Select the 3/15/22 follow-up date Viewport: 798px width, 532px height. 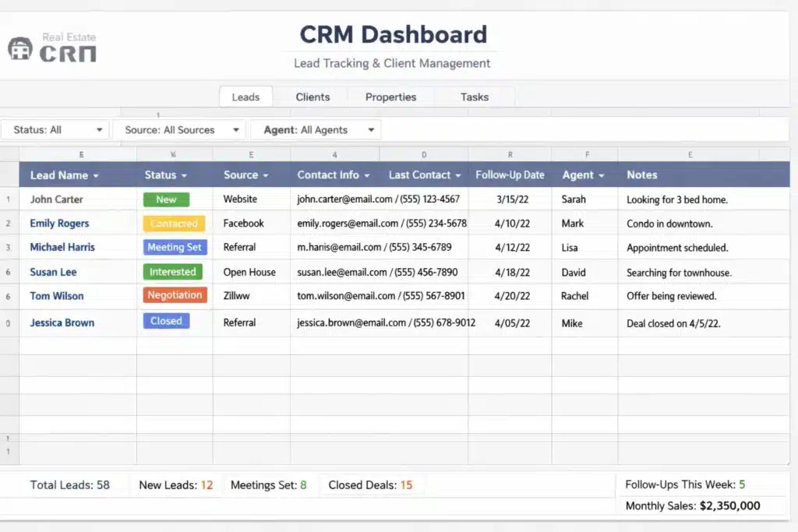[x=513, y=199]
